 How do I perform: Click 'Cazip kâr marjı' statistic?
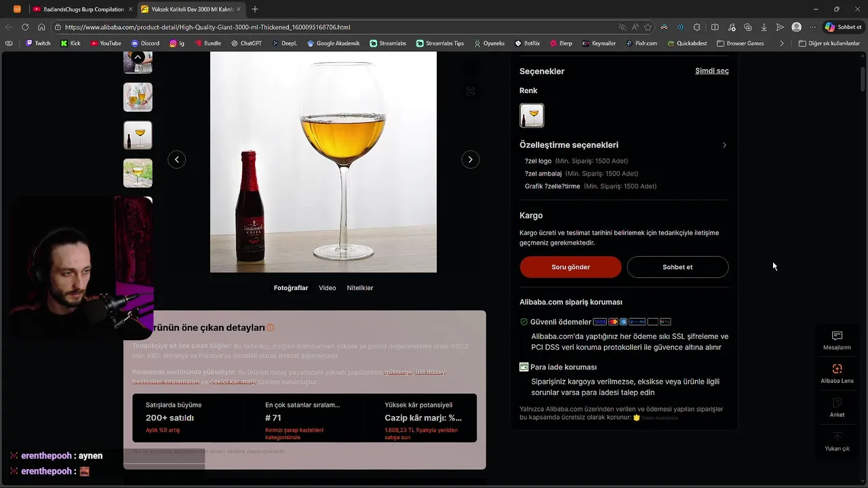[x=423, y=418]
